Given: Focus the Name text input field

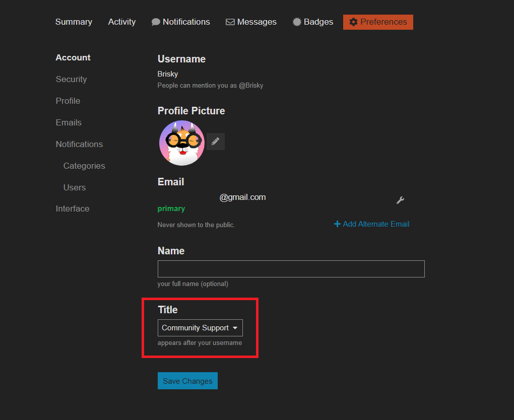Looking at the screenshot, I should click(x=291, y=269).
